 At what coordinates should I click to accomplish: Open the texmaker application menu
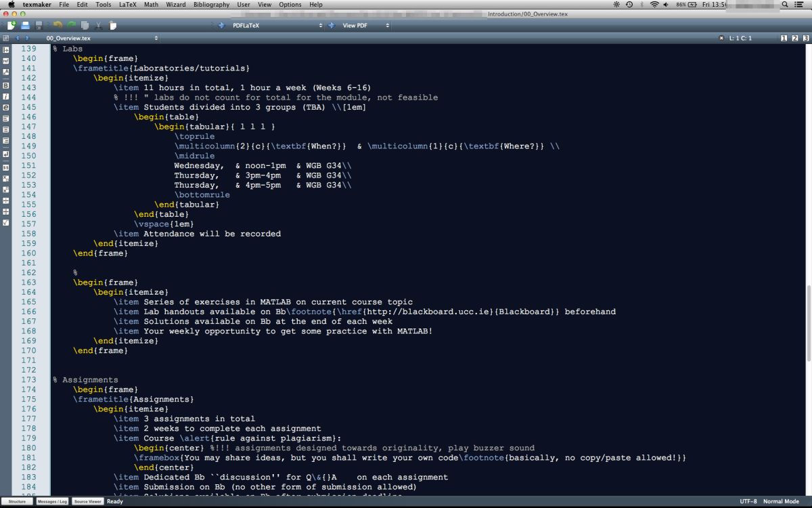[x=37, y=5]
